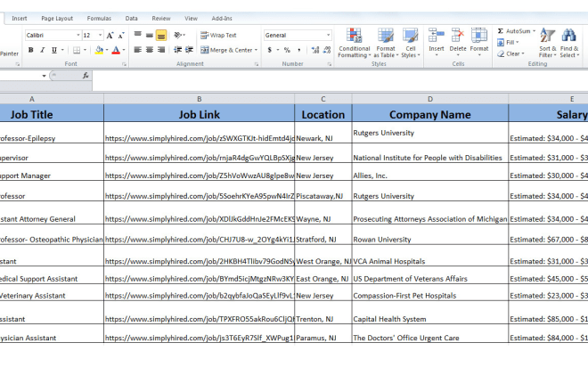This screenshot has width=588, height=392.
Task: Switch to the Data tab
Action: (x=131, y=19)
